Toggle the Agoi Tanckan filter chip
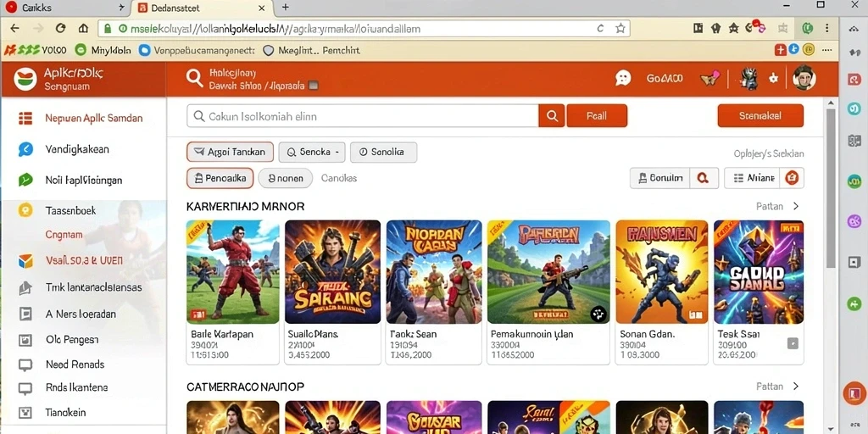868x434 pixels. pos(230,152)
